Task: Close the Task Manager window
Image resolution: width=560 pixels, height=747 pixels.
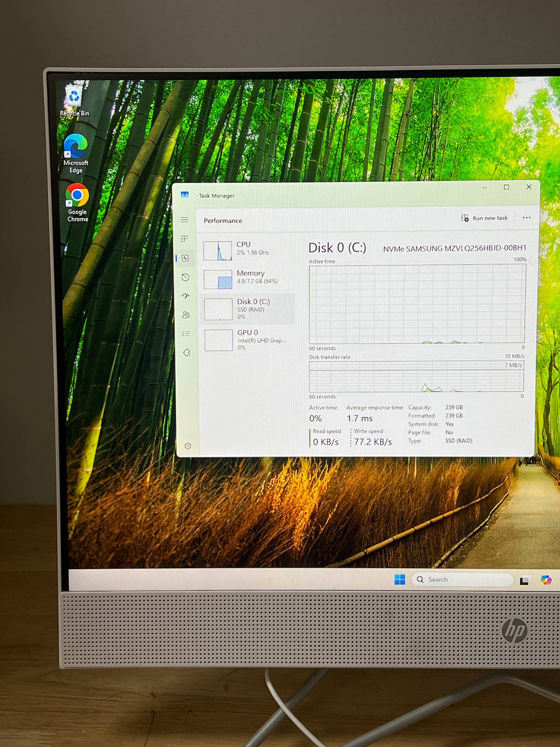Action: tap(529, 187)
